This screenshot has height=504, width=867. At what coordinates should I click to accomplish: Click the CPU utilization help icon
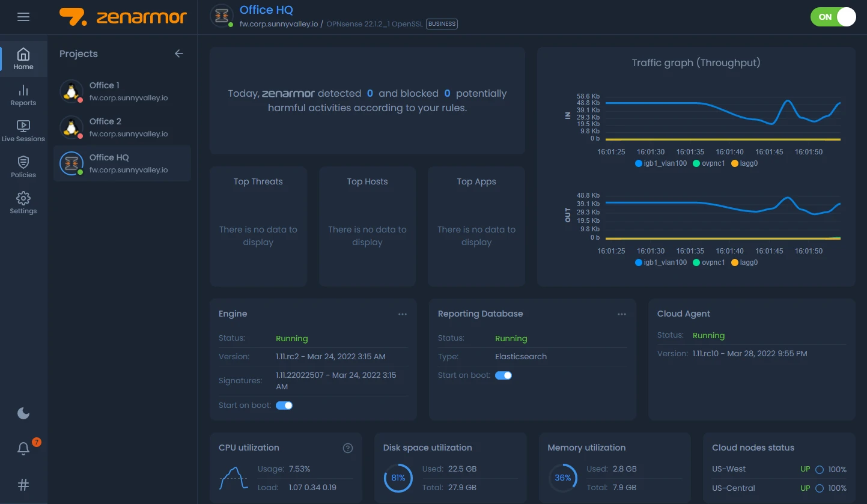coord(347,448)
